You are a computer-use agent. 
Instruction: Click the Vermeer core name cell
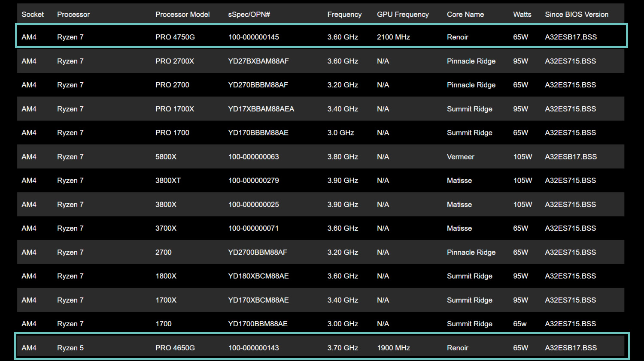(x=460, y=156)
